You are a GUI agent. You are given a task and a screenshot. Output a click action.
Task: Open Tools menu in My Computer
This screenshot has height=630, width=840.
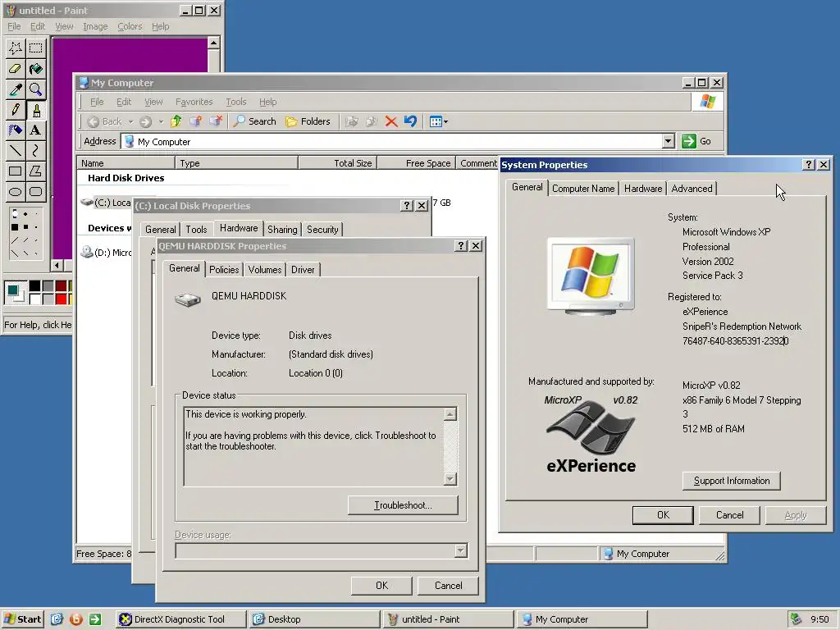point(235,102)
